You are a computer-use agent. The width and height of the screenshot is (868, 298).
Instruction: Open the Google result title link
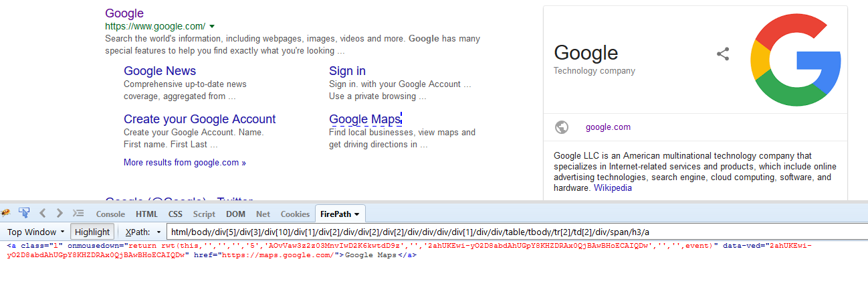point(124,13)
